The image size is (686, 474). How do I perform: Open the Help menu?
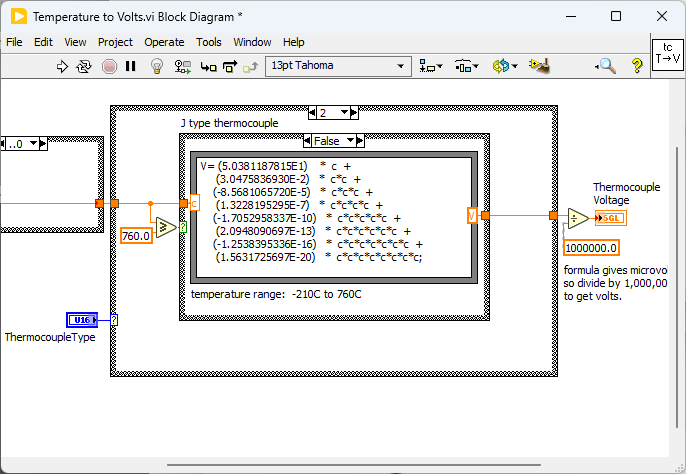[294, 42]
